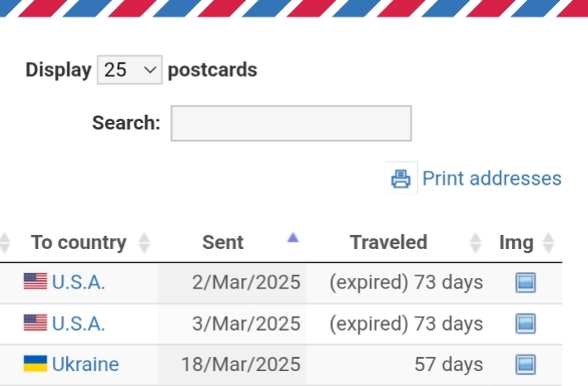Toggle sort arrows on Traveled column

pos(476,242)
